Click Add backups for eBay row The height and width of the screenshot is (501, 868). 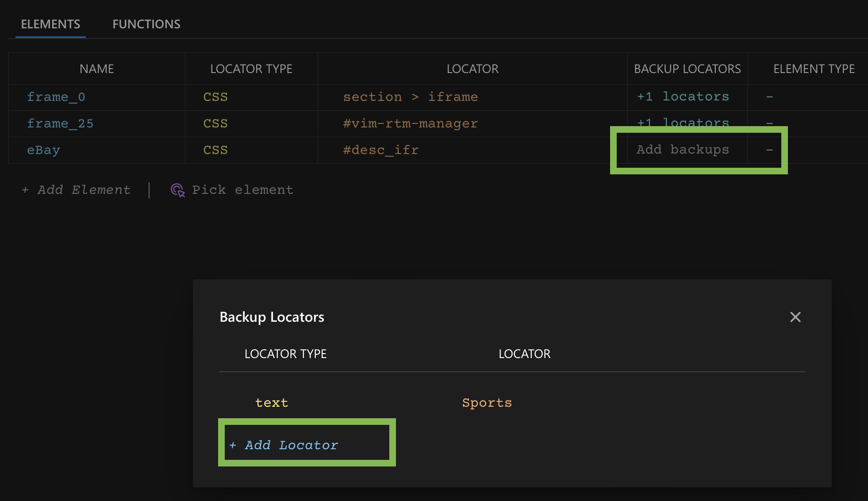[682, 150]
